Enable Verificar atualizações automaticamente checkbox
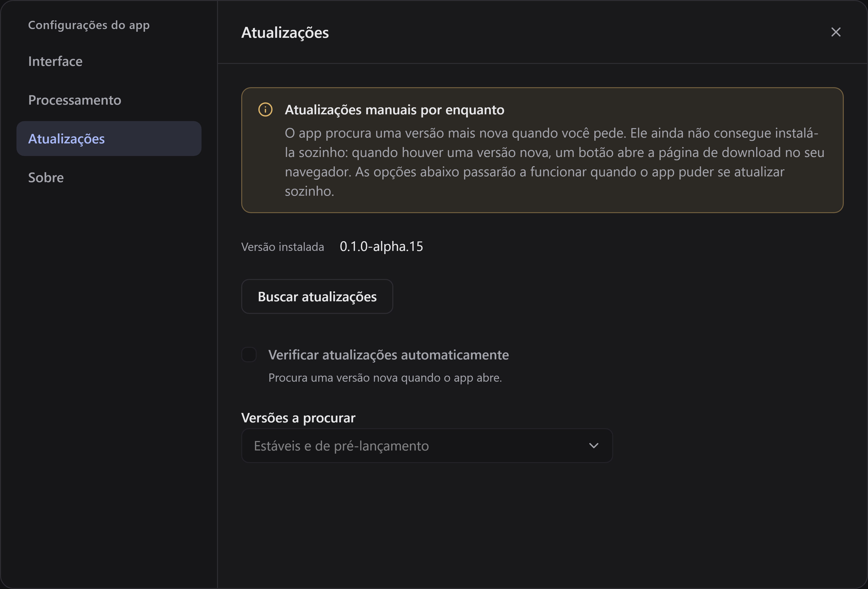 click(x=249, y=355)
